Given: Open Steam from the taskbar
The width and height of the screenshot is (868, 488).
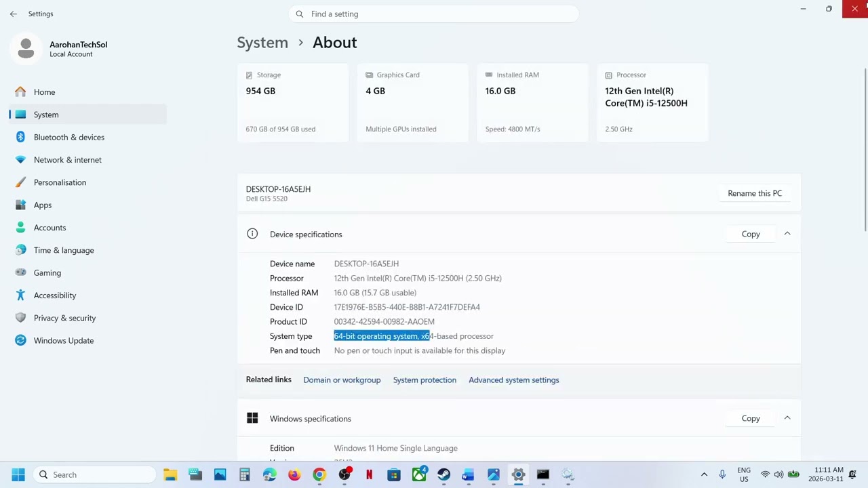Looking at the screenshot, I should point(443,474).
